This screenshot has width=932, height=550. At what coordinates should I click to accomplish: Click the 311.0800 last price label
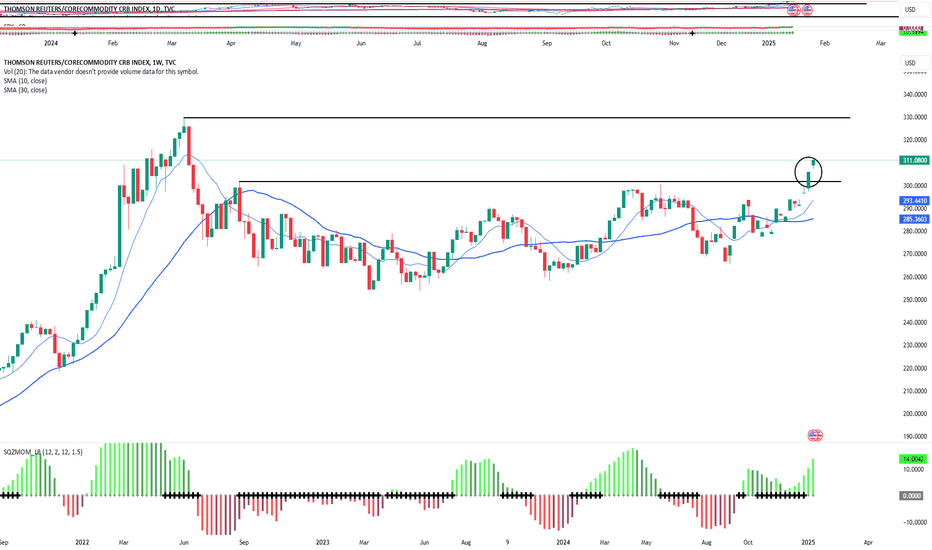pos(915,161)
